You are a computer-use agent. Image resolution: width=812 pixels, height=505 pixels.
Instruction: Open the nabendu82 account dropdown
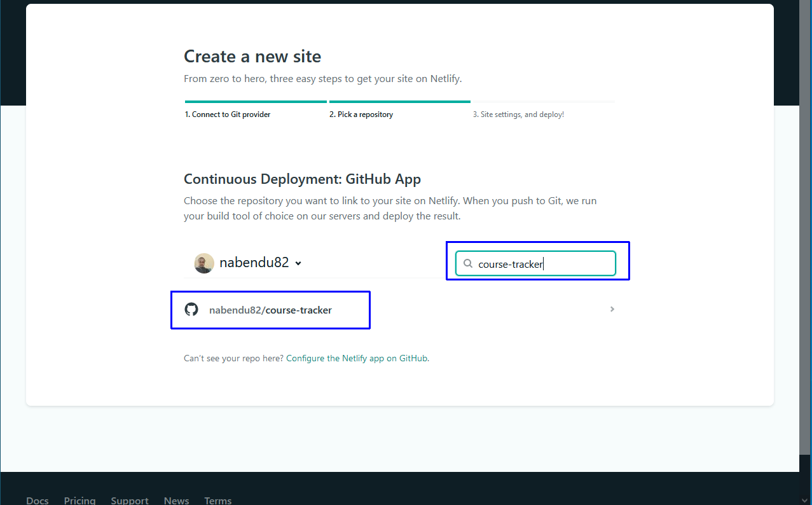[x=248, y=263]
